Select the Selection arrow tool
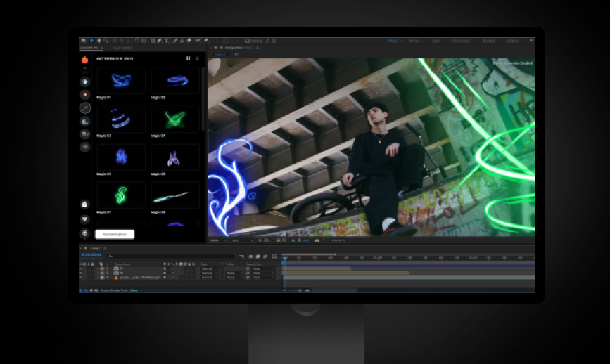The width and height of the screenshot is (610, 364). tap(91, 41)
